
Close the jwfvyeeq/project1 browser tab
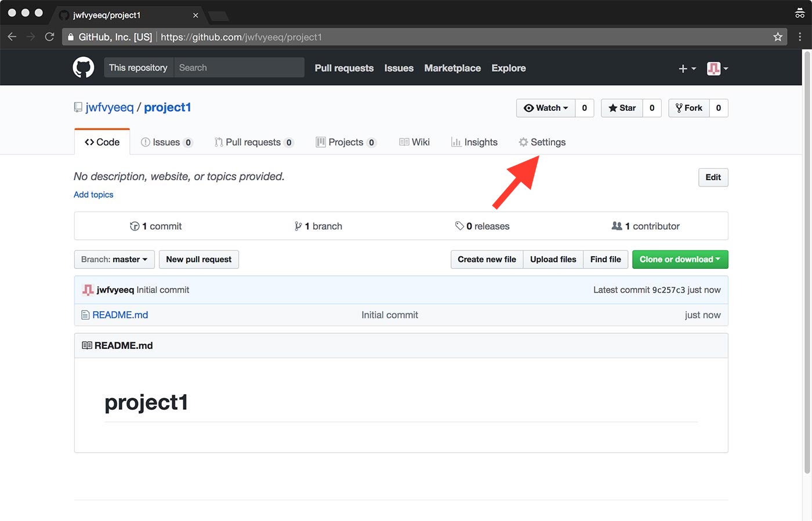coord(195,15)
